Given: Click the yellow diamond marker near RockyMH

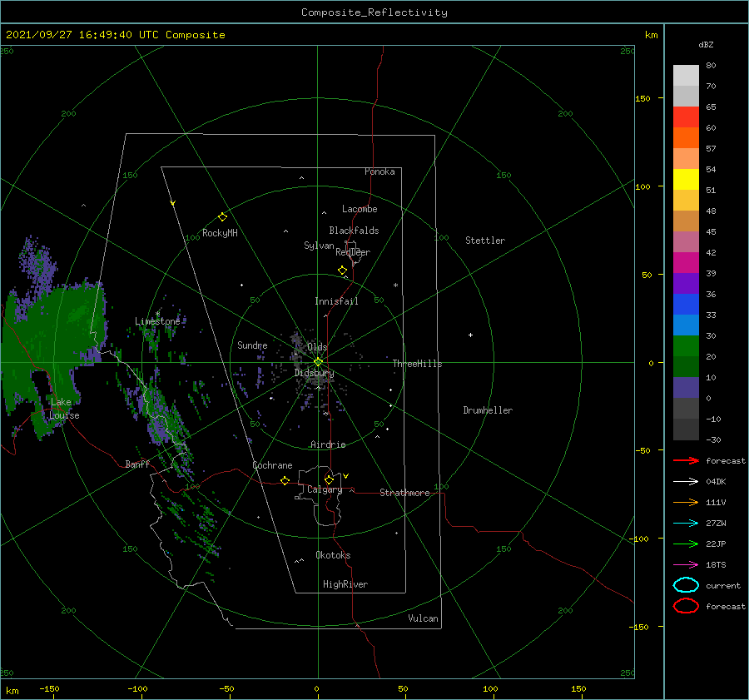Looking at the screenshot, I should click(x=222, y=217).
